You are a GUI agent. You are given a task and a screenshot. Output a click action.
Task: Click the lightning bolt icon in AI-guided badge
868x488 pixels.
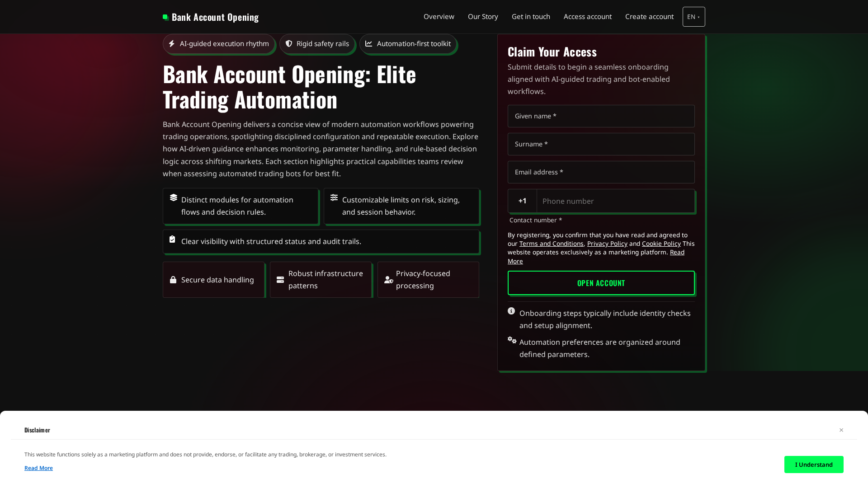point(172,44)
